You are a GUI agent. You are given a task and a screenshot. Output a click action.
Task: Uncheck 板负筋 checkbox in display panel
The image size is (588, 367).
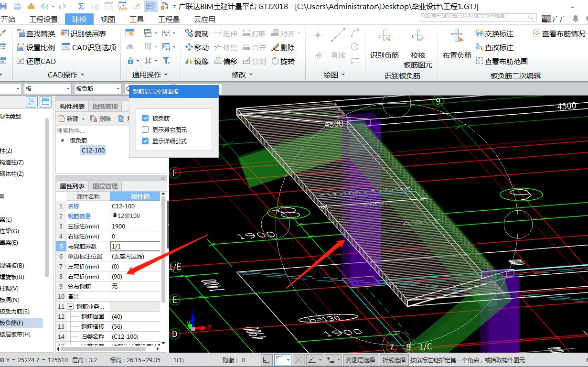[x=146, y=118]
